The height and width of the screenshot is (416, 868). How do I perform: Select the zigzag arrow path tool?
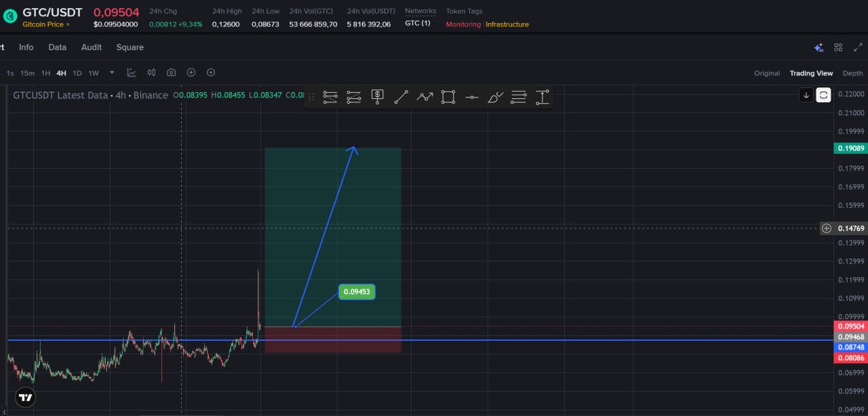(425, 97)
